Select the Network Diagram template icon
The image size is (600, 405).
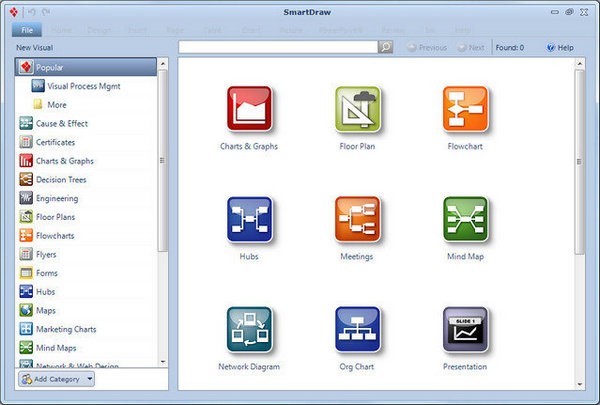pos(249,330)
